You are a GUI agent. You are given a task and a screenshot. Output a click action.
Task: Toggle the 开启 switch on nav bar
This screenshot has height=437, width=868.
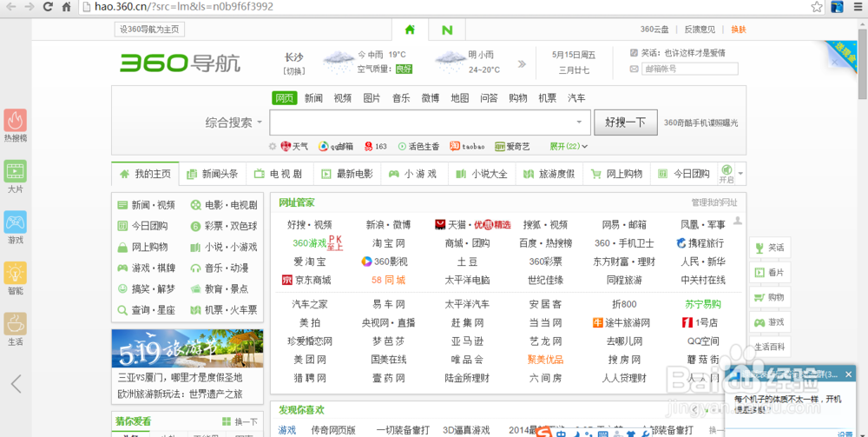point(726,174)
